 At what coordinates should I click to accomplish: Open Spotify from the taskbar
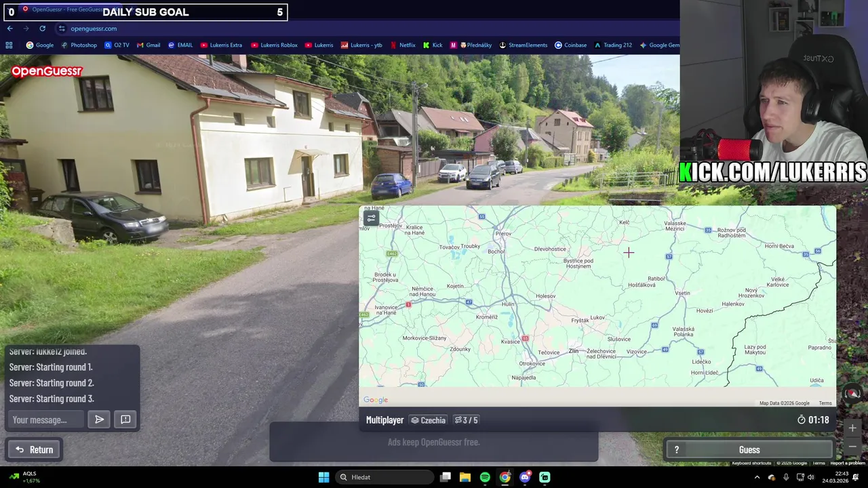[485, 477]
